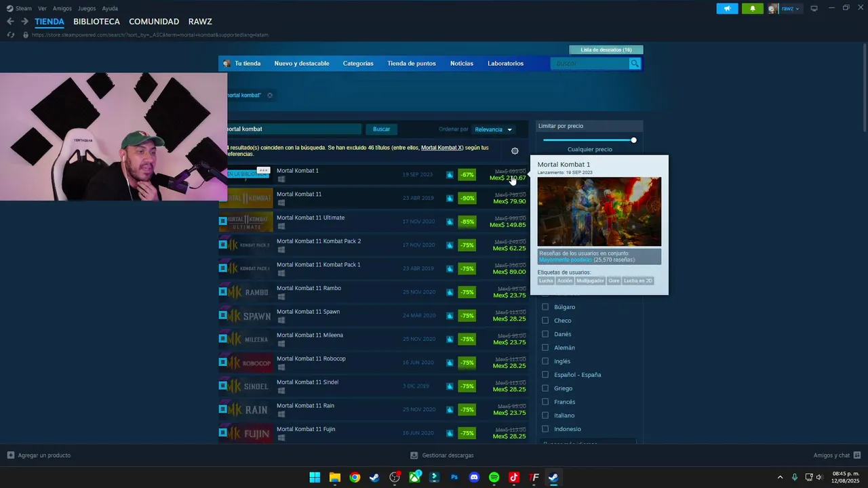Viewport: 868px width, 488px height.
Task: Open the Steam announcements megaphone button
Action: tap(727, 9)
